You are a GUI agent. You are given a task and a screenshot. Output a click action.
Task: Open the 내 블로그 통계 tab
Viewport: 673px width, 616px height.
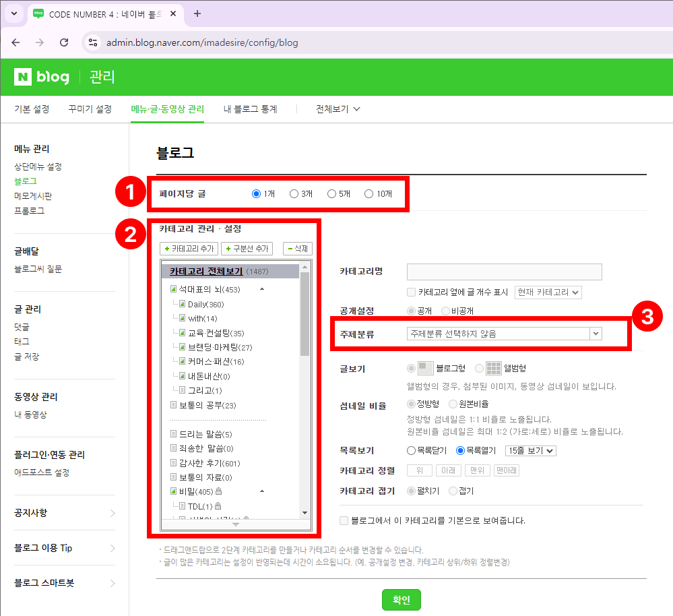250,109
